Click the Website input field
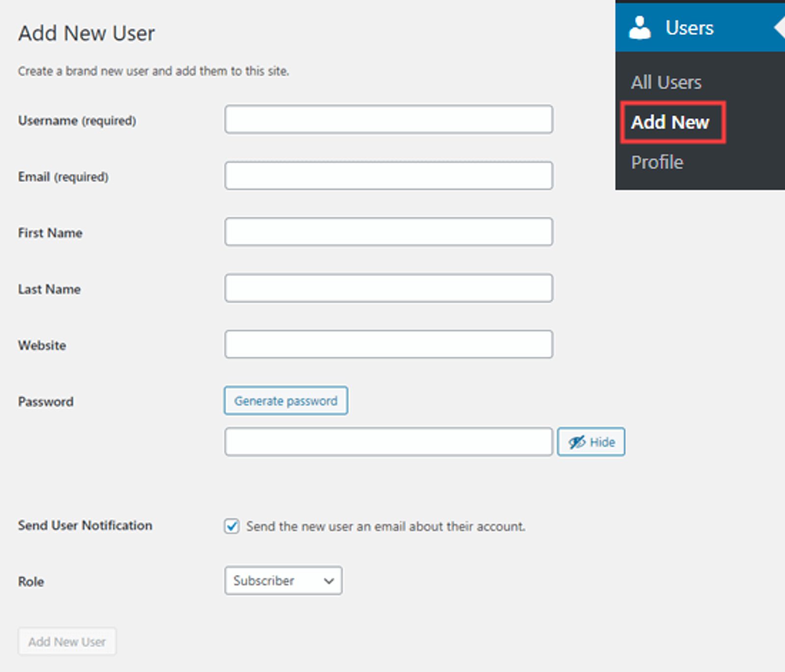This screenshot has width=785, height=672. pos(389,345)
